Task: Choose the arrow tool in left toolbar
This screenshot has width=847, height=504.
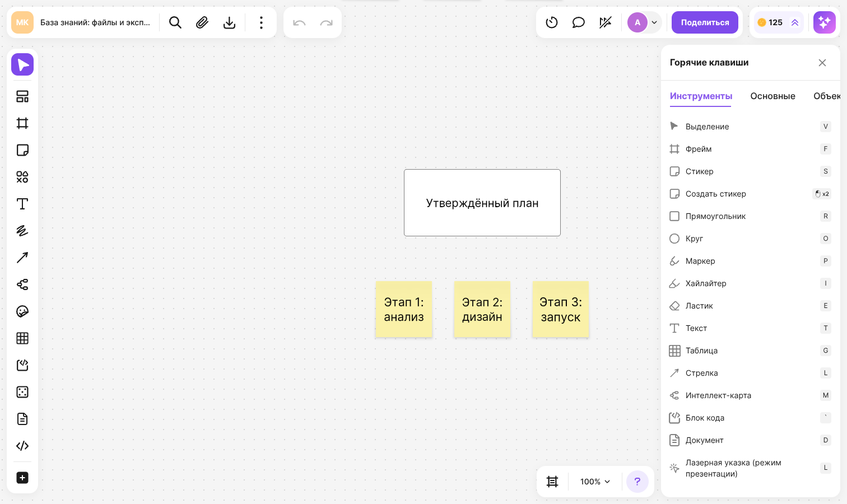Action: (22, 258)
